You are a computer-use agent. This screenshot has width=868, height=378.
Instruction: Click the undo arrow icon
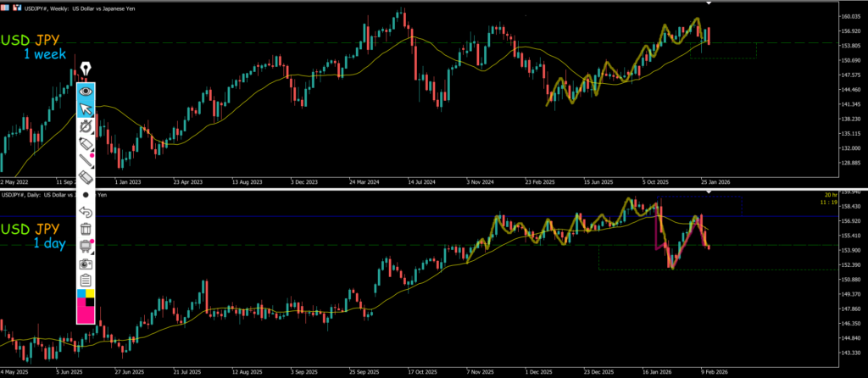tap(86, 211)
